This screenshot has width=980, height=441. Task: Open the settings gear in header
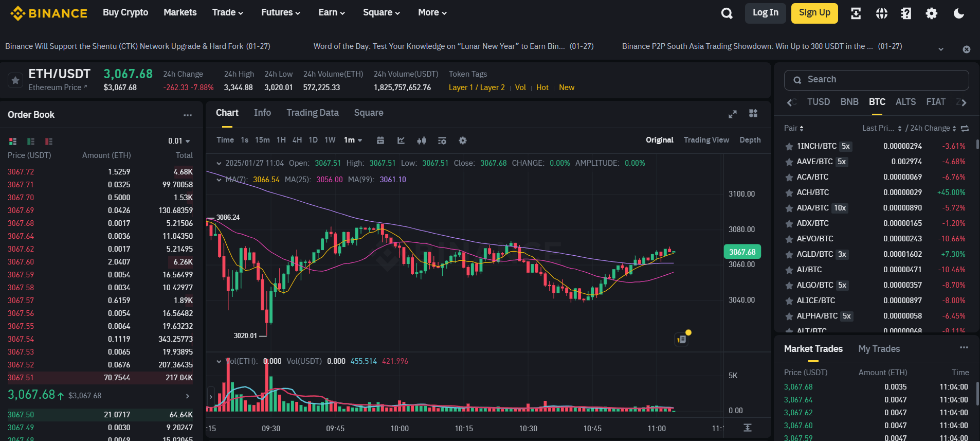point(931,13)
